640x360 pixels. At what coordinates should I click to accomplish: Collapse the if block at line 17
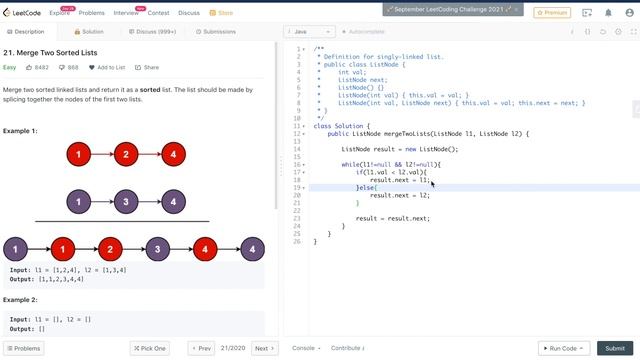pos(304,173)
